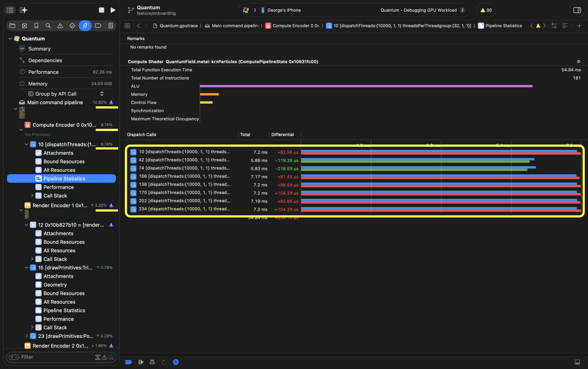Image resolution: width=588 pixels, height=369 pixels.
Task: Collapse the Compute Encoder 0 tree node
Action: (21, 130)
